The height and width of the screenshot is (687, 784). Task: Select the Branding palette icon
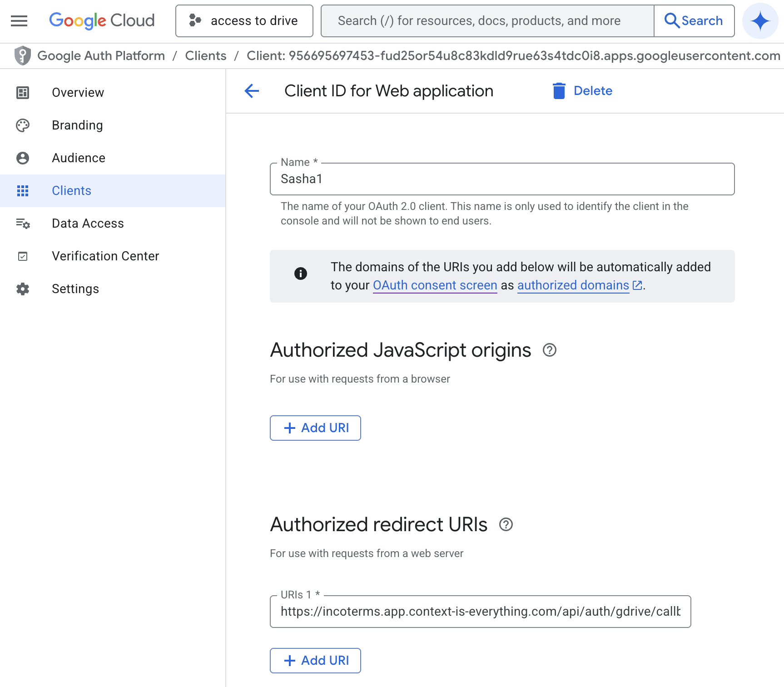pyautogui.click(x=23, y=125)
